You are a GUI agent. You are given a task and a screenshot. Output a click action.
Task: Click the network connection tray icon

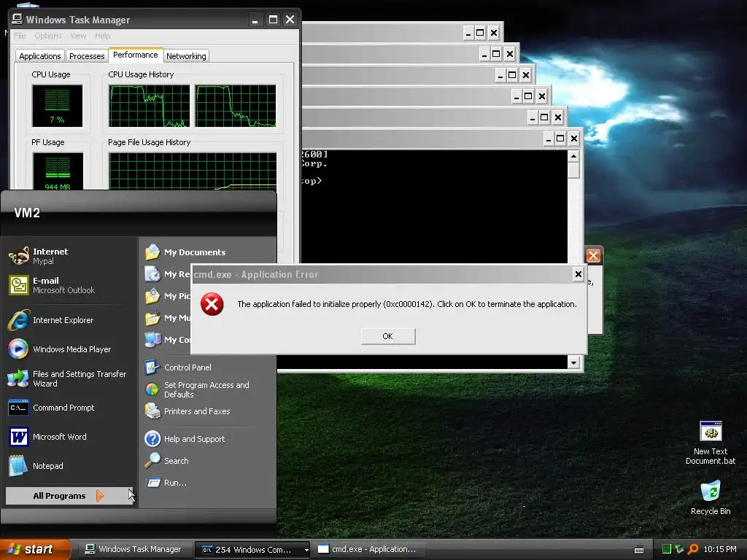click(679, 549)
